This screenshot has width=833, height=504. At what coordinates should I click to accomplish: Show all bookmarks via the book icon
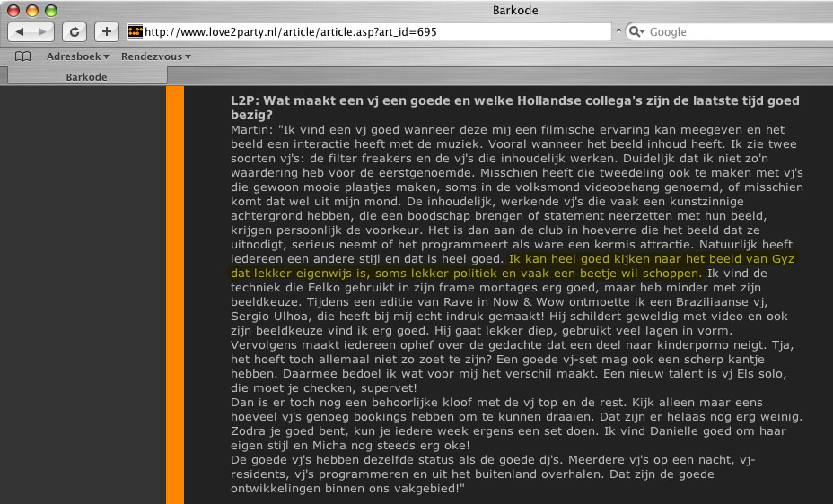click(23, 56)
